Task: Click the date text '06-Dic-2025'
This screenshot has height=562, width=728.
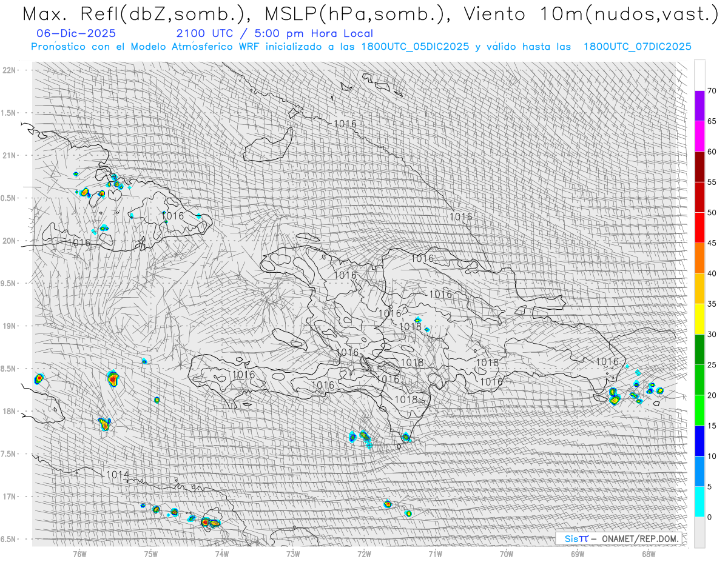Action: coord(76,34)
